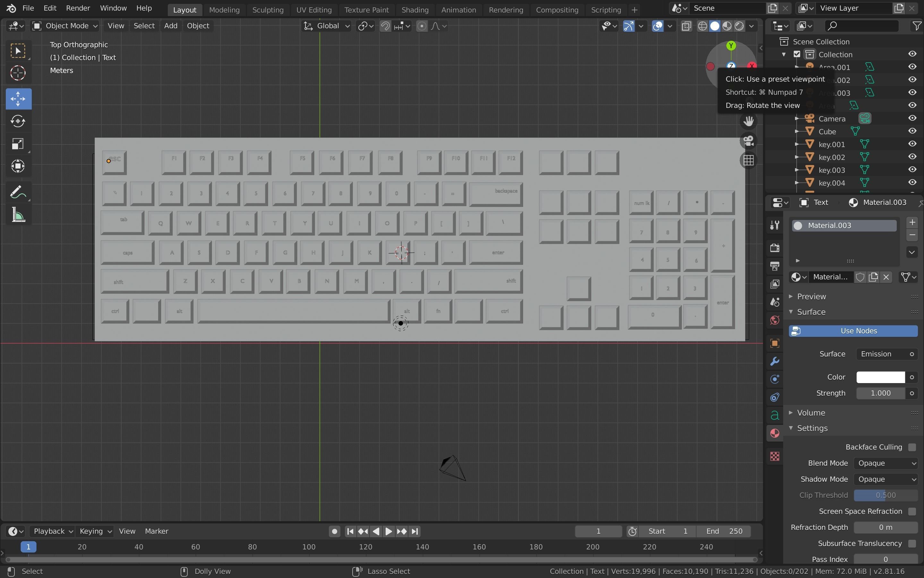Activate the 3D Cursor tool

(18, 73)
